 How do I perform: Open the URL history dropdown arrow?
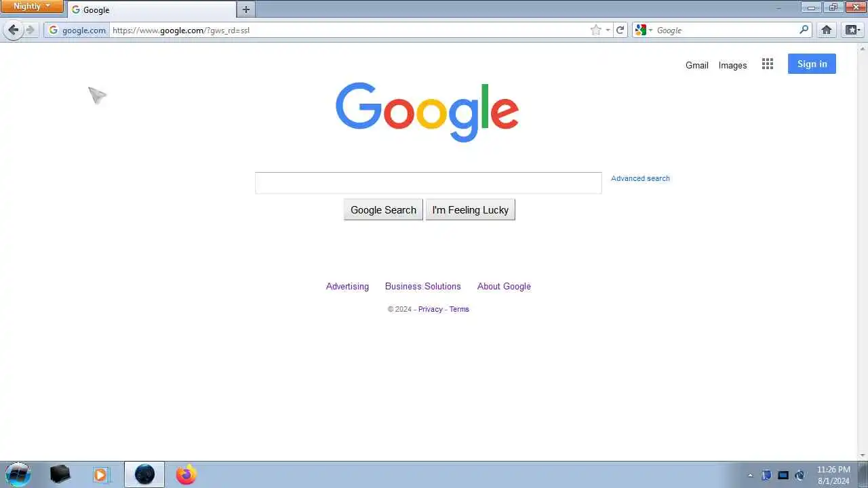[608, 30]
